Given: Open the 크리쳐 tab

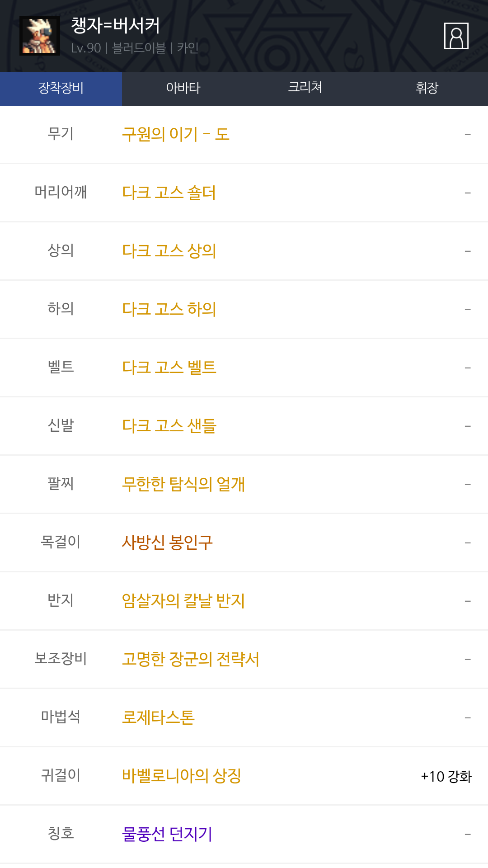Looking at the screenshot, I should pyautogui.click(x=305, y=88).
